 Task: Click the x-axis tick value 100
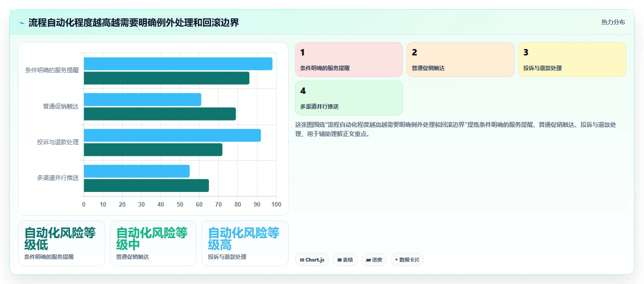(x=276, y=204)
